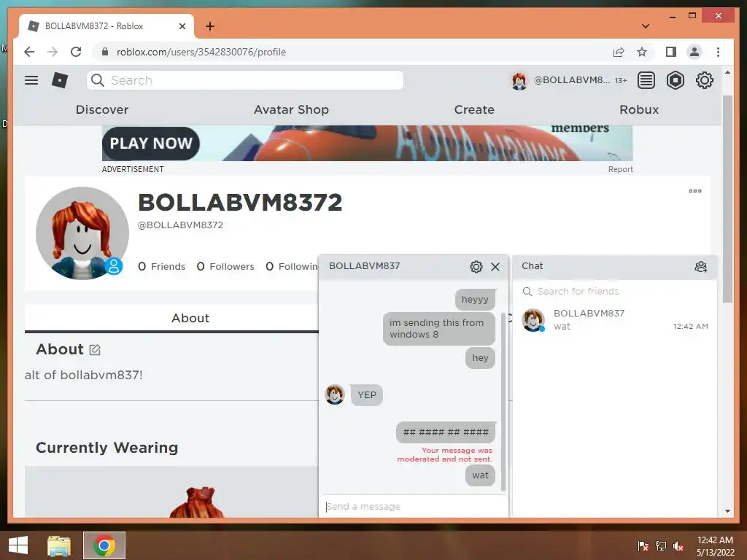Click the header avatar next to @BOLLABVM8
Viewport: 747px width, 560px height.
(x=519, y=80)
